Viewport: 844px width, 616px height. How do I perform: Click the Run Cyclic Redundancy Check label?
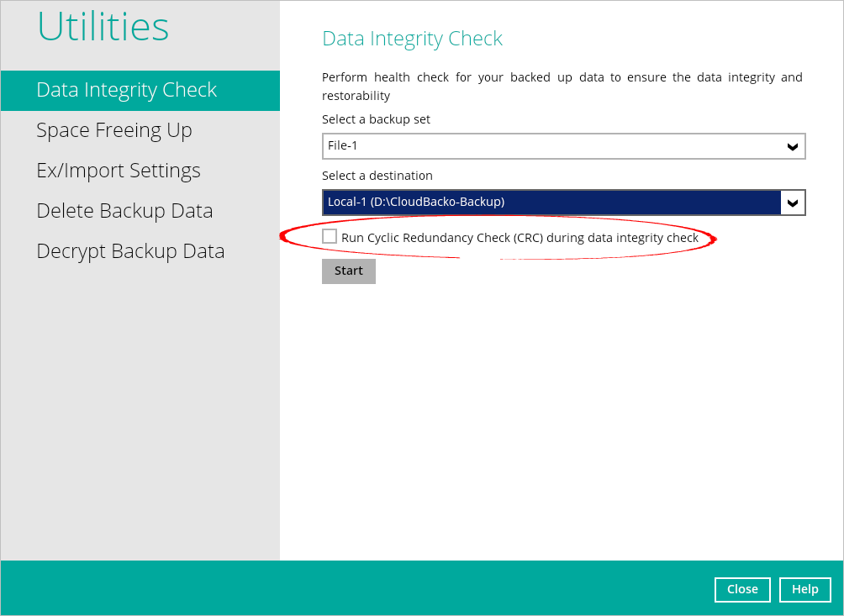point(520,238)
